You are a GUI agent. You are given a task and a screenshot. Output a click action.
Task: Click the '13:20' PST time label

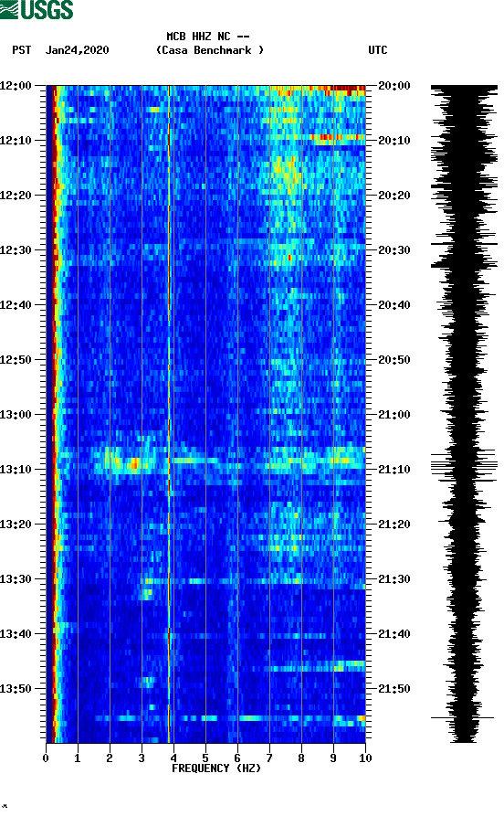[x=16, y=525]
